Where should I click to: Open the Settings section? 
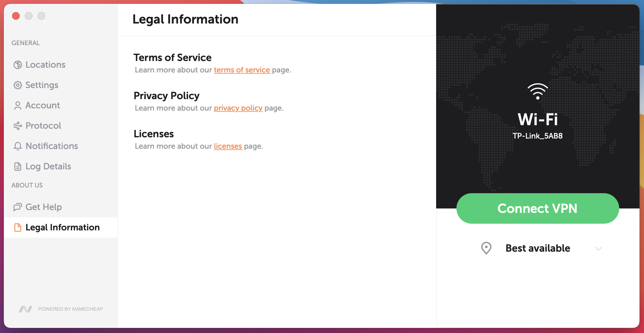pos(61,85)
